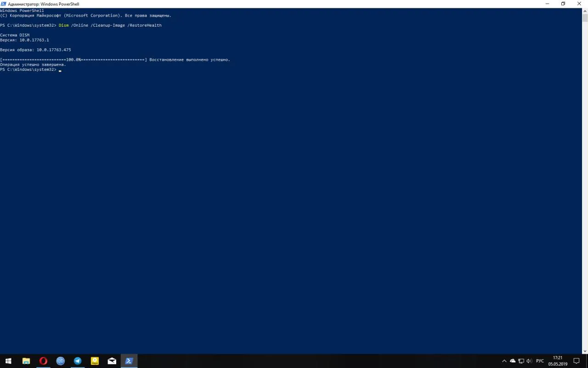Image resolution: width=588 pixels, height=368 pixels.
Task: Click 'Операция успешно завершена.' line
Action: click(33, 64)
